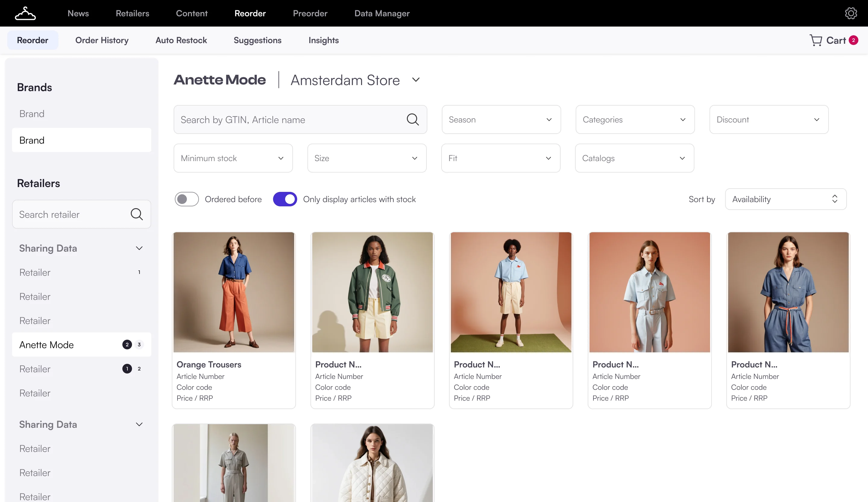This screenshot has width=868, height=502.
Task: Click the Orange Trousers title
Action: (209, 364)
